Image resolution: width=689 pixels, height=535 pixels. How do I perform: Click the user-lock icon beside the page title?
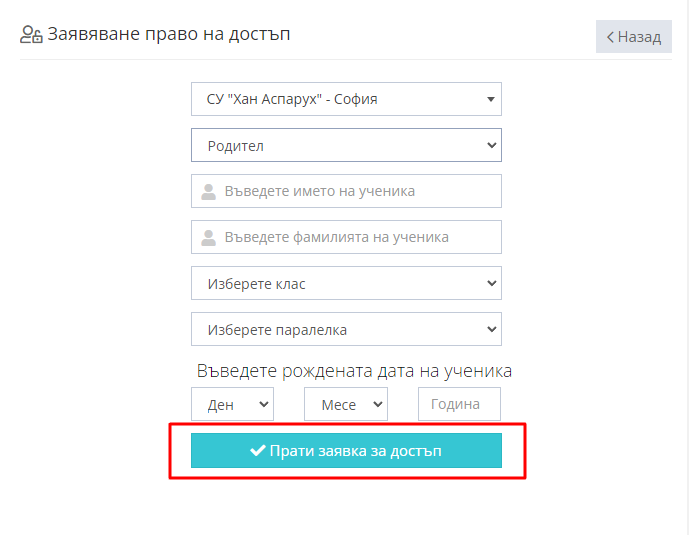click(31, 35)
